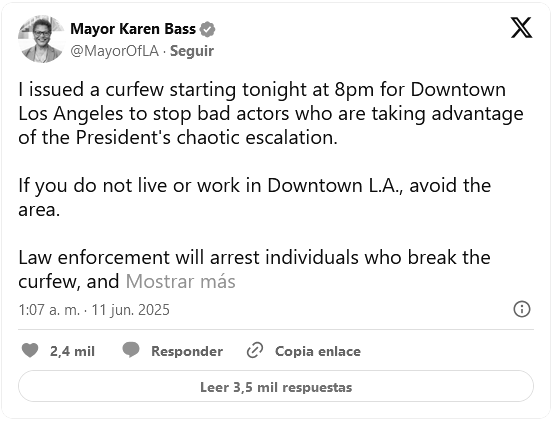
Task: Click the 2,4 mil likes count
Action: tap(72, 351)
